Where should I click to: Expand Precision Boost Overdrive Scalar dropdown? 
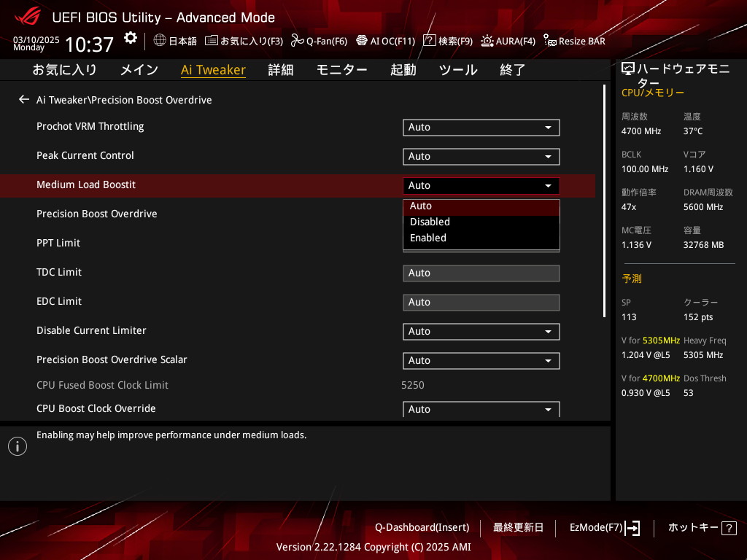coord(481,360)
